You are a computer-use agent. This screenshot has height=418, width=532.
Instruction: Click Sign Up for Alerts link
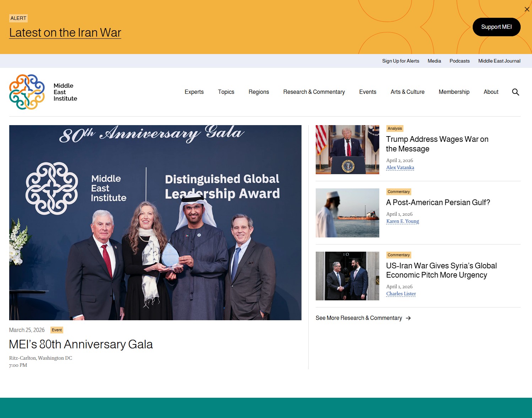400,61
